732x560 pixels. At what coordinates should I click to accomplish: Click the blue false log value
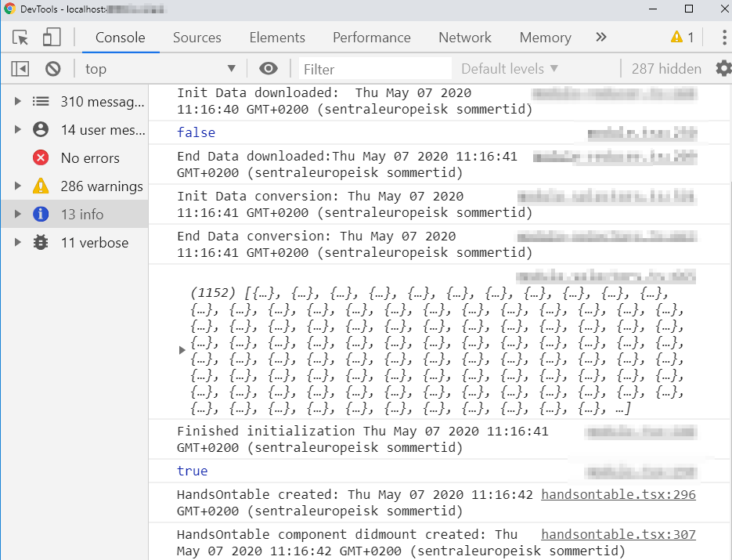[196, 132]
